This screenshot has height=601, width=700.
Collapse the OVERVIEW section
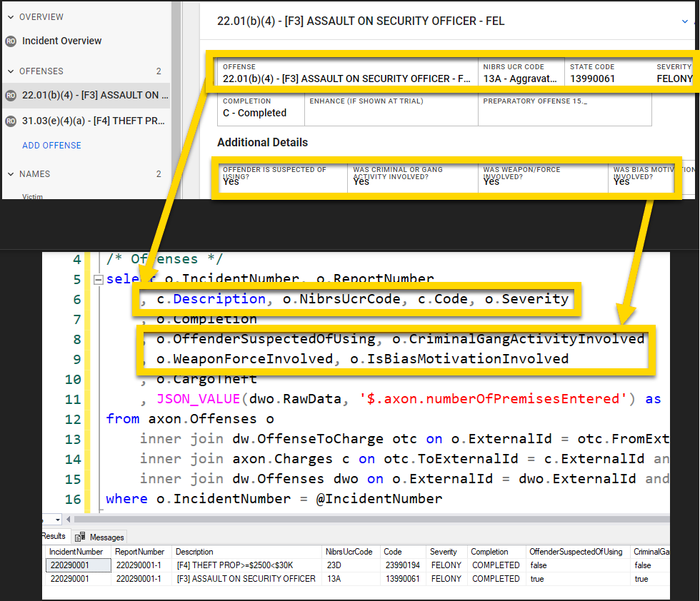pos(10,16)
